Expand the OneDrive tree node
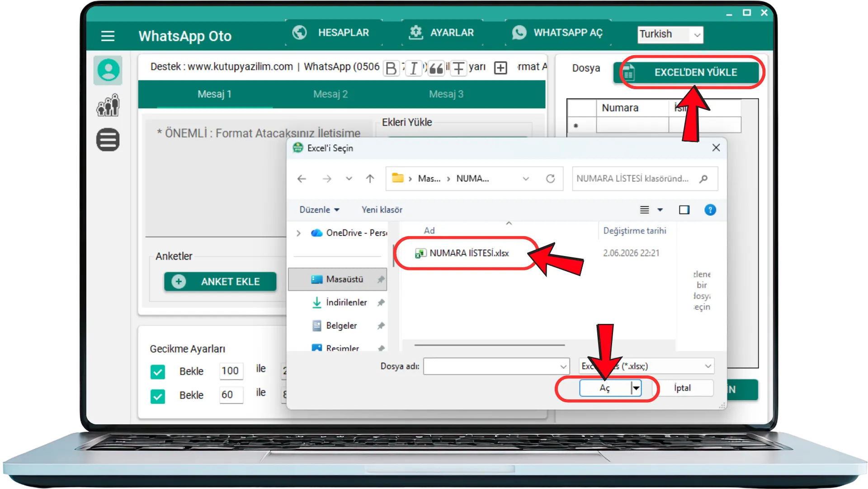 [298, 233]
